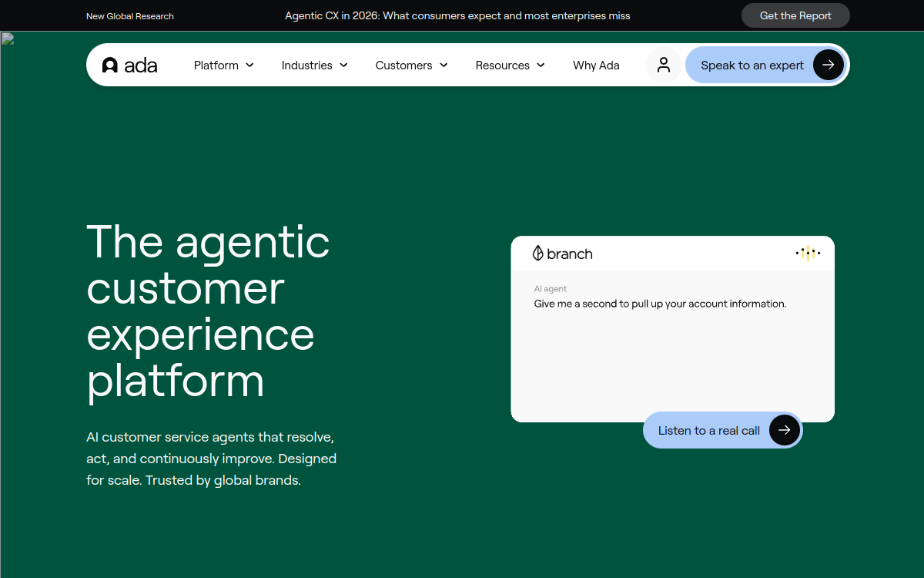The width and height of the screenshot is (924, 578).
Task: Click the 'AI agent' label in the call card
Action: [551, 289]
